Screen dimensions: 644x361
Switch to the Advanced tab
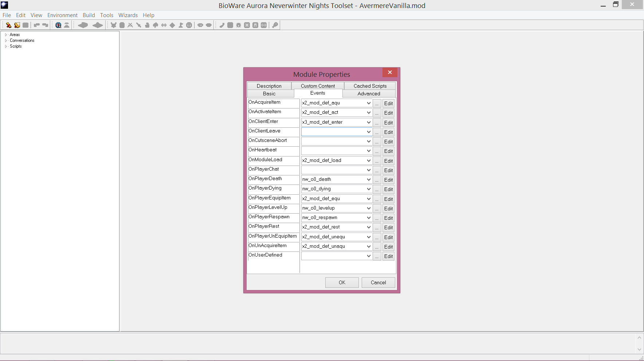pos(369,94)
